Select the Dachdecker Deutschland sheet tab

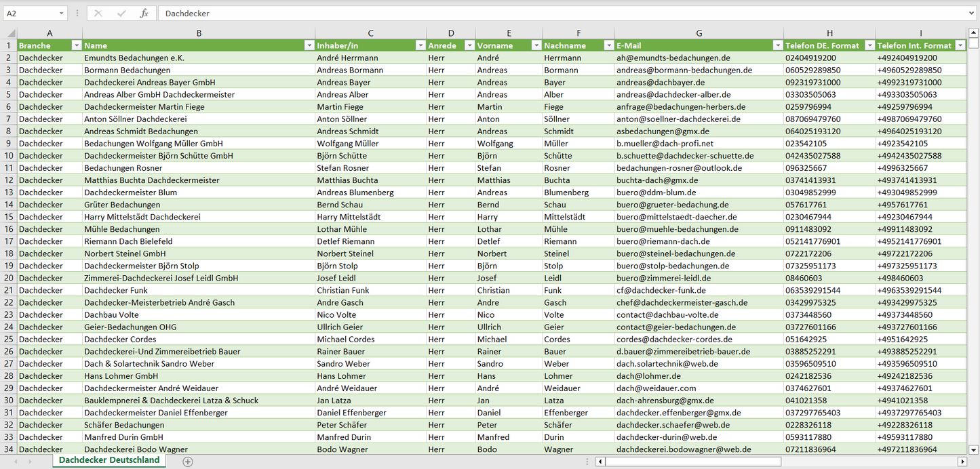pos(109,460)
